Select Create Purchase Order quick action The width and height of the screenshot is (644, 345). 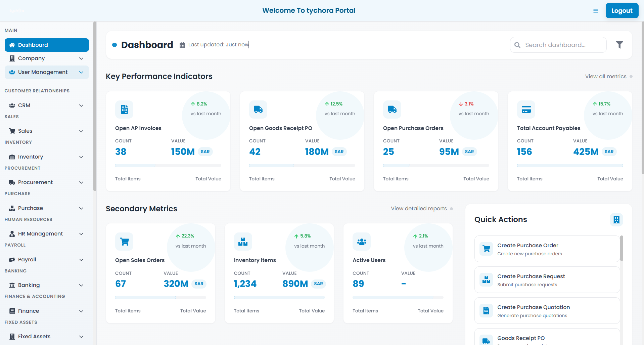pos(547,249)
